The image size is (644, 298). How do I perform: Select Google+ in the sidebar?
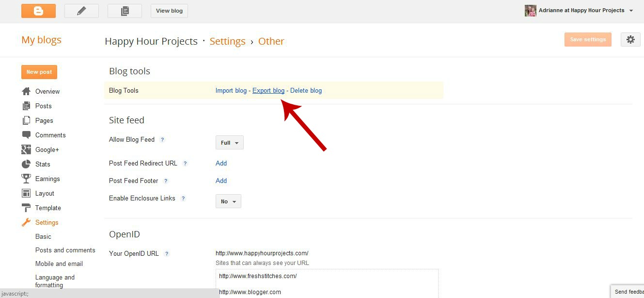(47, 149)
